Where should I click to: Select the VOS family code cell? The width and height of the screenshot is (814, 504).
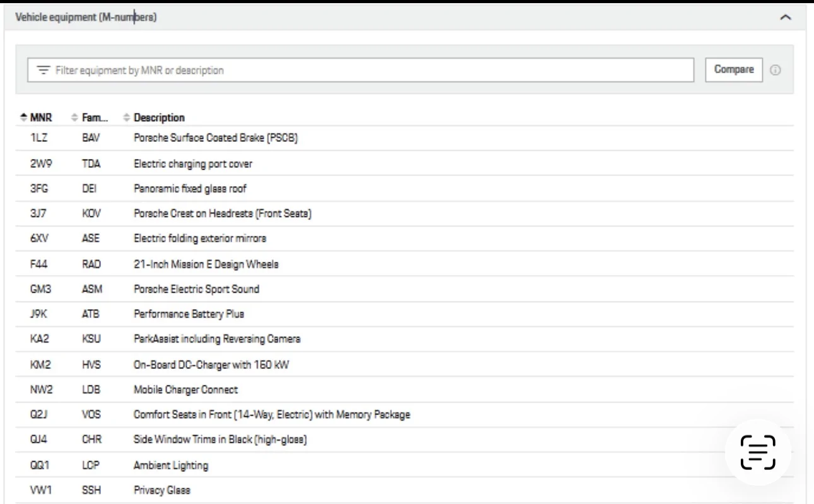coord(91,414)
